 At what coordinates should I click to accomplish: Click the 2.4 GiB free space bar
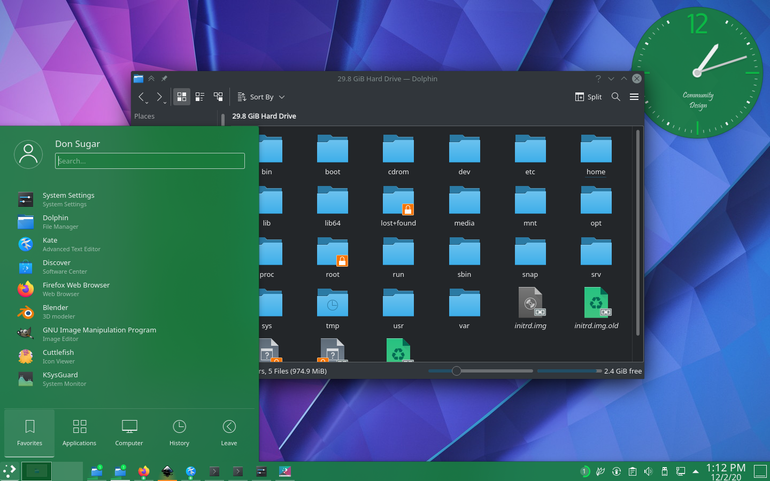point(570,371)
